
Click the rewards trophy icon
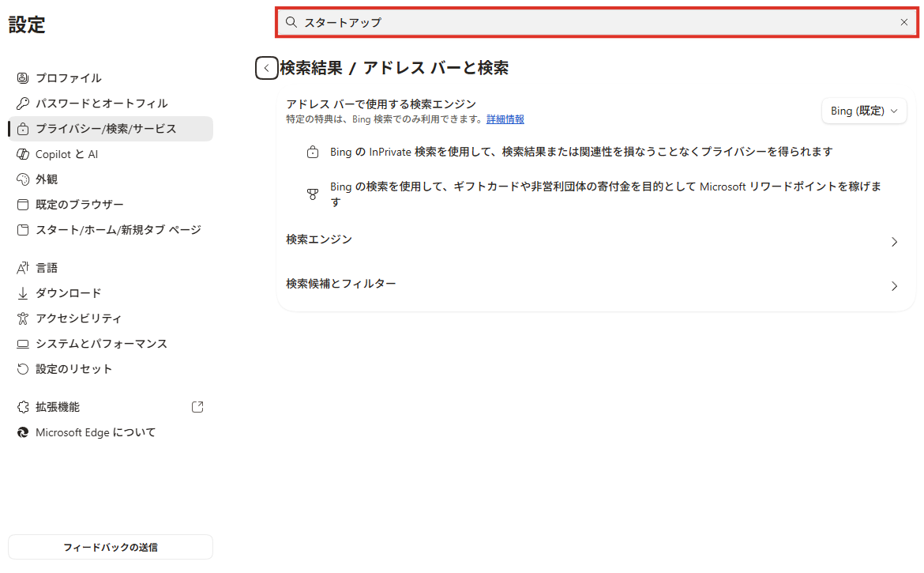pyautogui.click(x=312, y=194)
